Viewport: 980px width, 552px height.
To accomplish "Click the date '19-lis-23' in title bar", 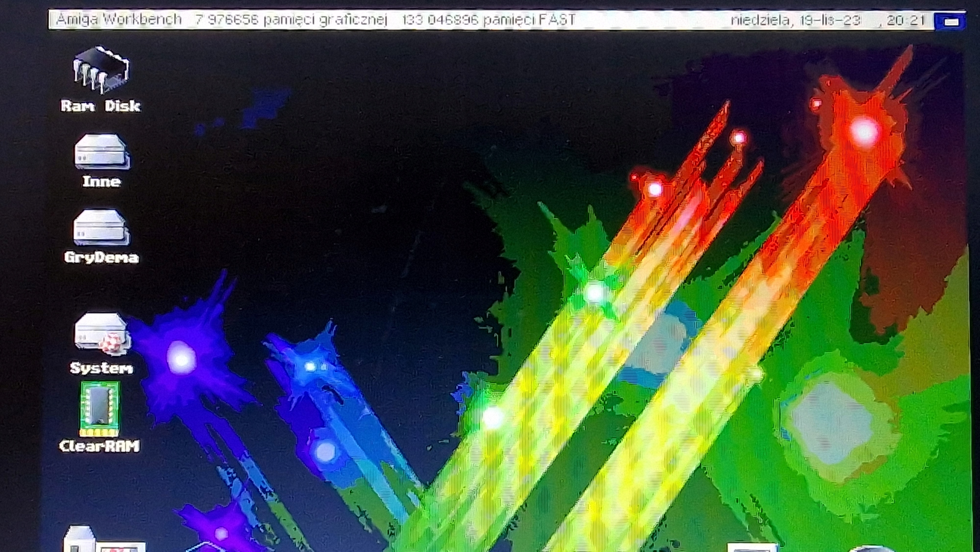I will coord(830,20).
